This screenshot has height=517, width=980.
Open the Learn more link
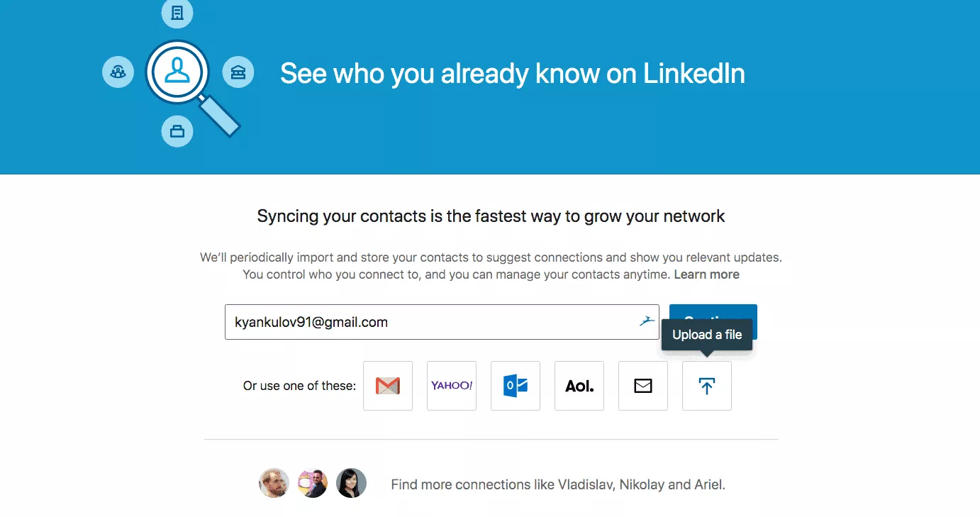[706, 274]
